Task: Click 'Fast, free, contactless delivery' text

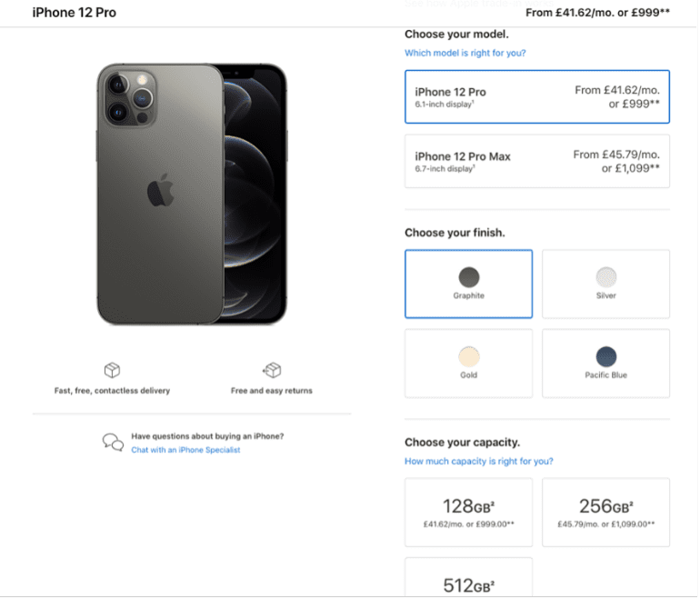Action: 112,391
